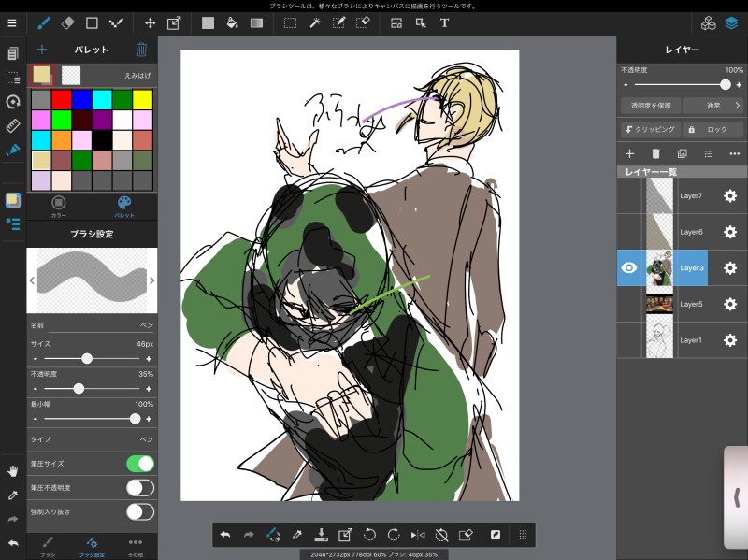Select the Panel divide tool
This screenshot has height=560, width=748.
pos(396,22)
